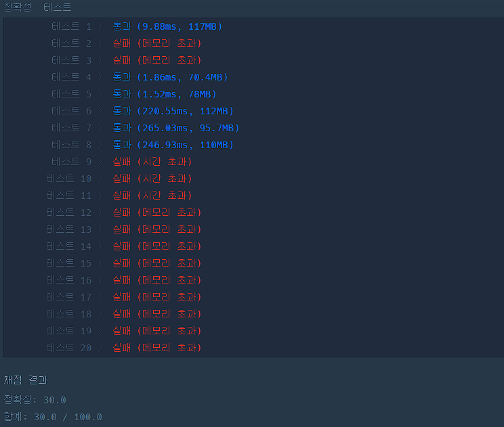Select 테스트 15 memory exceeded failure result
This screenshot has height=427, width=504.
pyautogui.click(x=157, y=263)
